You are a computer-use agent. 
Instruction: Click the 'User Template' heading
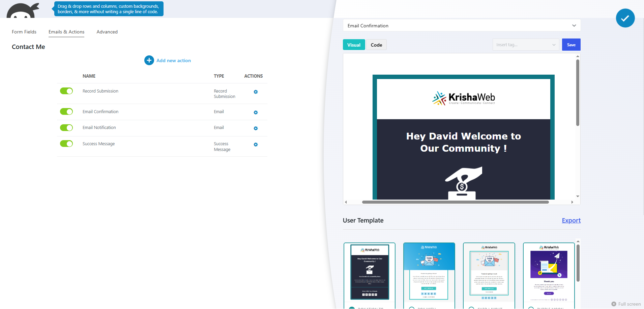[363, 221]
